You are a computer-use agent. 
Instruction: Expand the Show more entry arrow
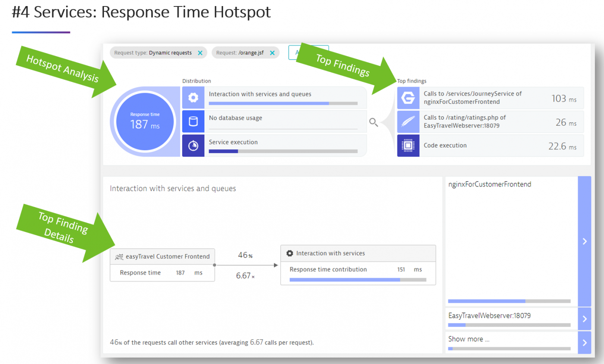[585, 342]
